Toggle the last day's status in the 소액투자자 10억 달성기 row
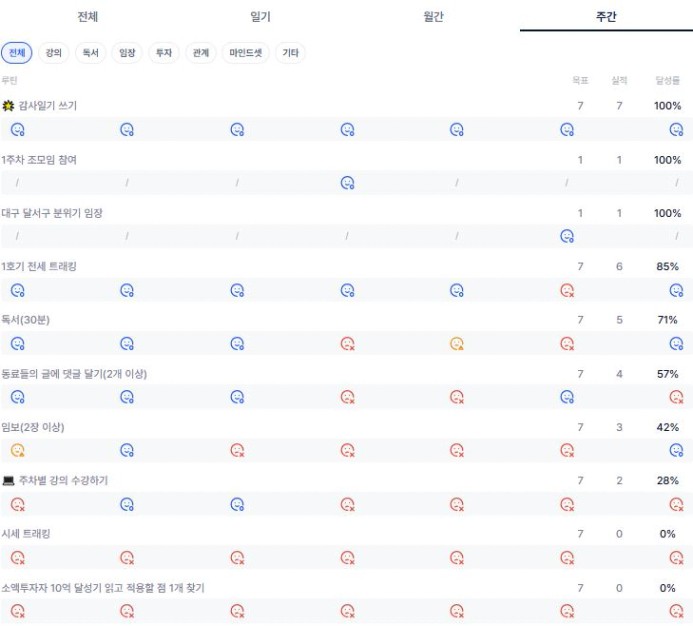The height and width of the screenshot is (626, 693). coord(676,611)
